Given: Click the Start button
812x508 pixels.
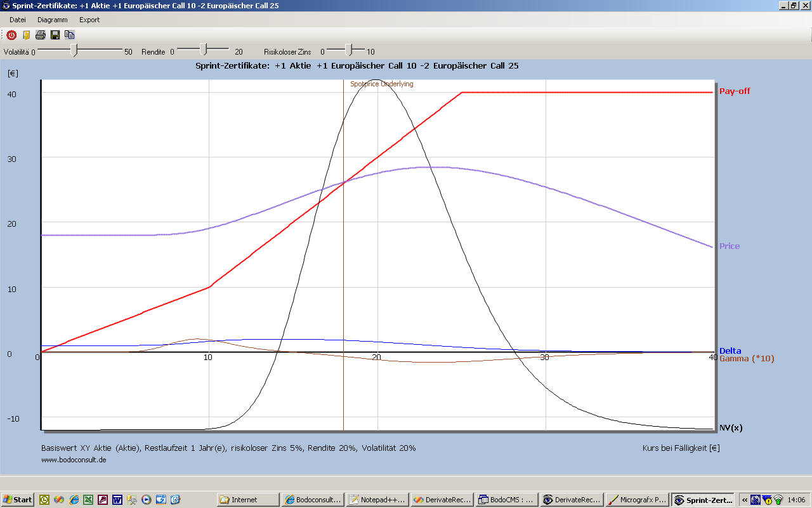Looking at the screenshot, I should [17, 500].
